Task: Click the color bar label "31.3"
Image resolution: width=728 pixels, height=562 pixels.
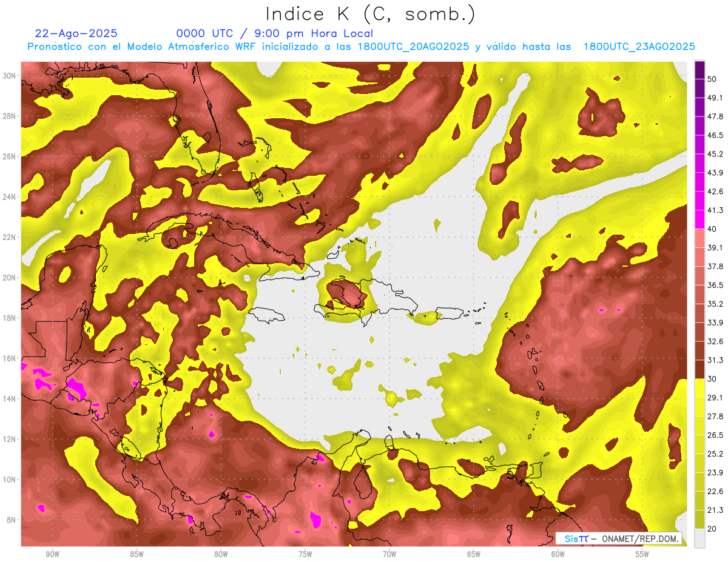Action: coord(715,360)
